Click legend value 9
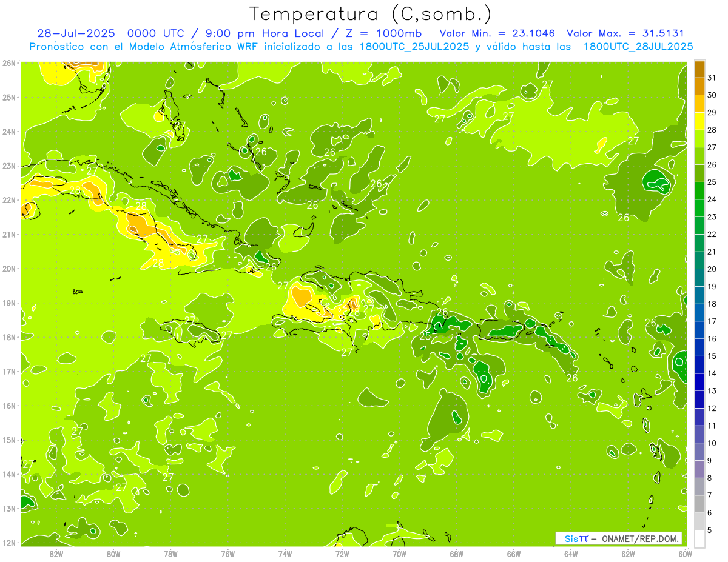 (x=709, y=461)
